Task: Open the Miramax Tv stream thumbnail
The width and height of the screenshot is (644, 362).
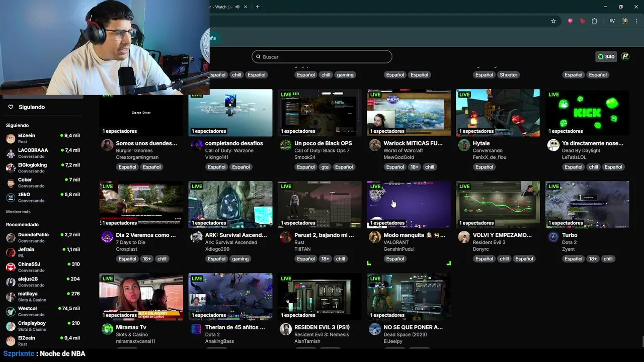Action: (141, 297)
